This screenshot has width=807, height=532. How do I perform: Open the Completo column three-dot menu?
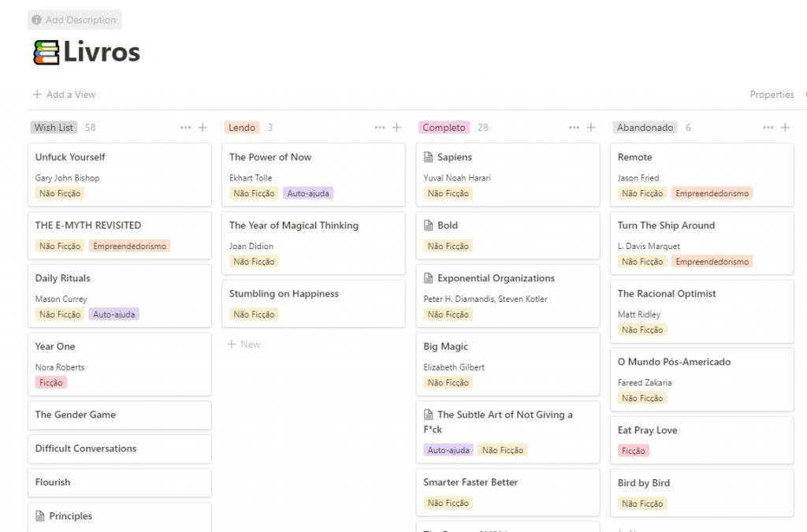point(574,128)
